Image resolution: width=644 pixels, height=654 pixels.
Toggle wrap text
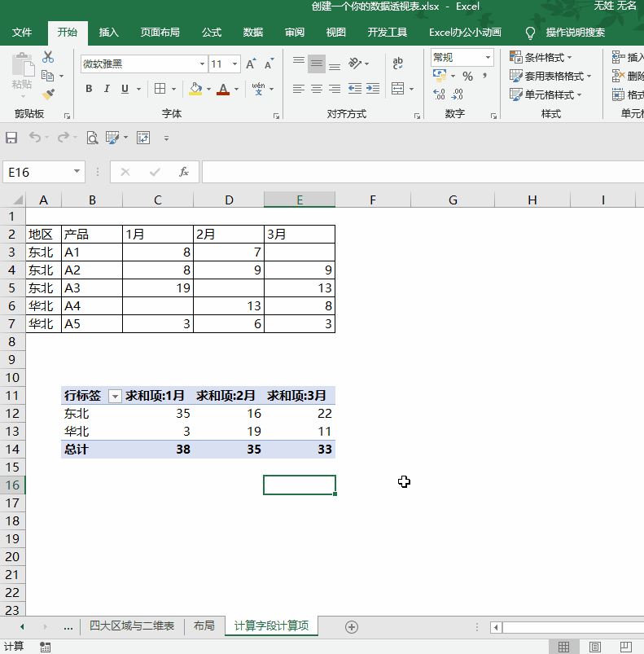[397, 64]
